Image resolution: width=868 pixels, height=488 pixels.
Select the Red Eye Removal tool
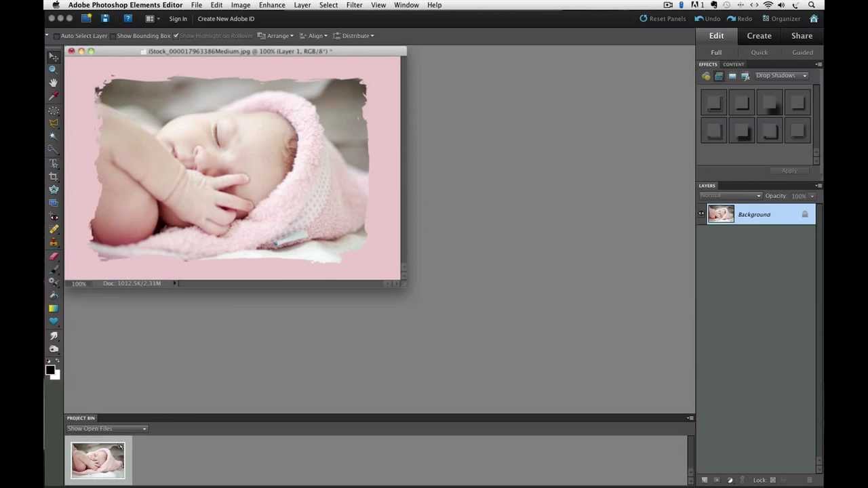pyautogui.click(x=54, y=217)
